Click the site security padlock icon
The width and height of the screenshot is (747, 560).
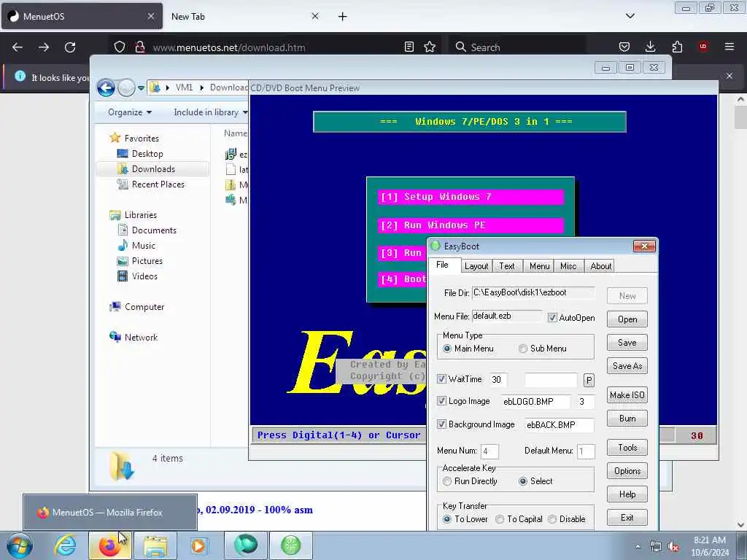[x=139, y=47]
